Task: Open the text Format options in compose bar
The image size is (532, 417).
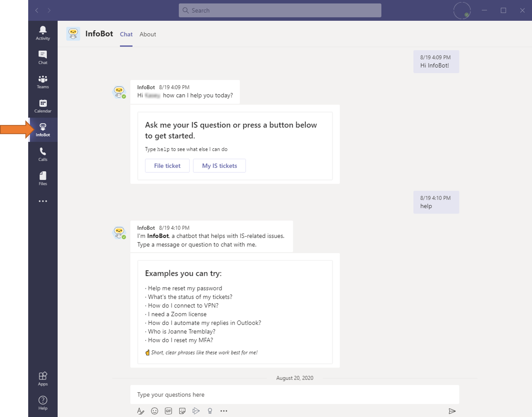Action: point(141,411)
